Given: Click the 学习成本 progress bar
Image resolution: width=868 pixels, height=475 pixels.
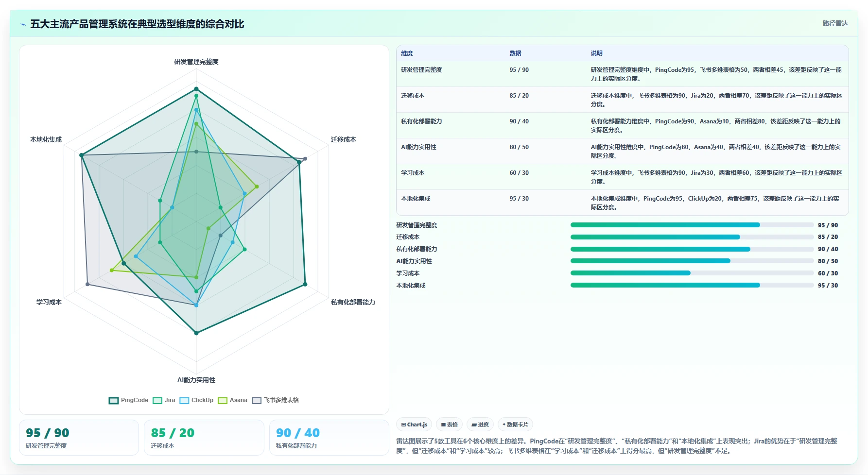Looking at the screenshot, I should 692,273.
